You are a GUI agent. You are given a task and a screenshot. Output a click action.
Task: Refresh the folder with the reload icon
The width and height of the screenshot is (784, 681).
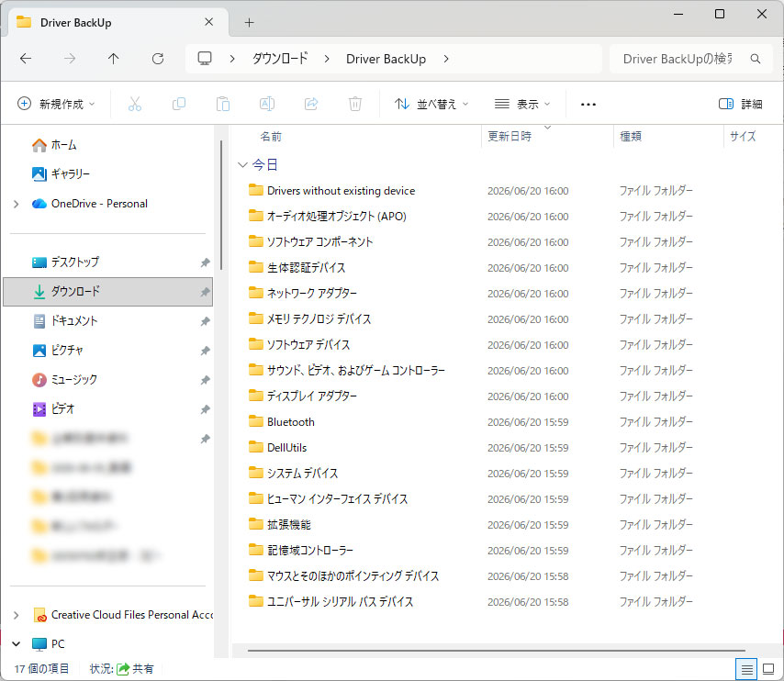158,59
